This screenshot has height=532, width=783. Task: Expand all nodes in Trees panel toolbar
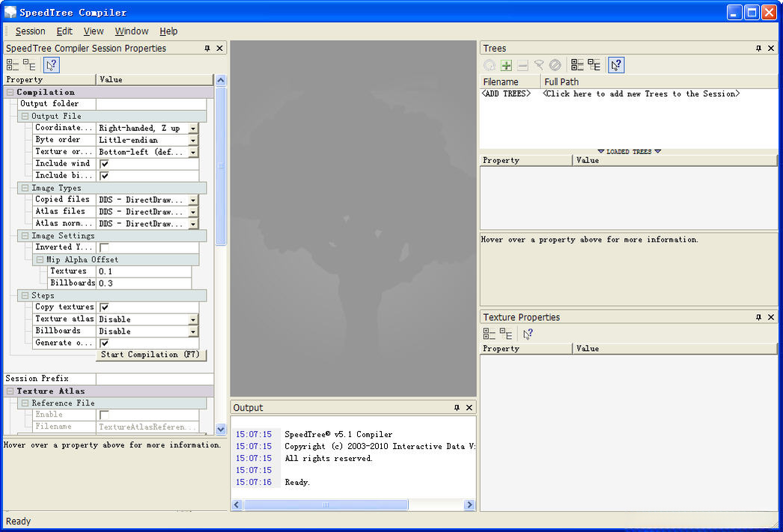click(x=594, y=65)
